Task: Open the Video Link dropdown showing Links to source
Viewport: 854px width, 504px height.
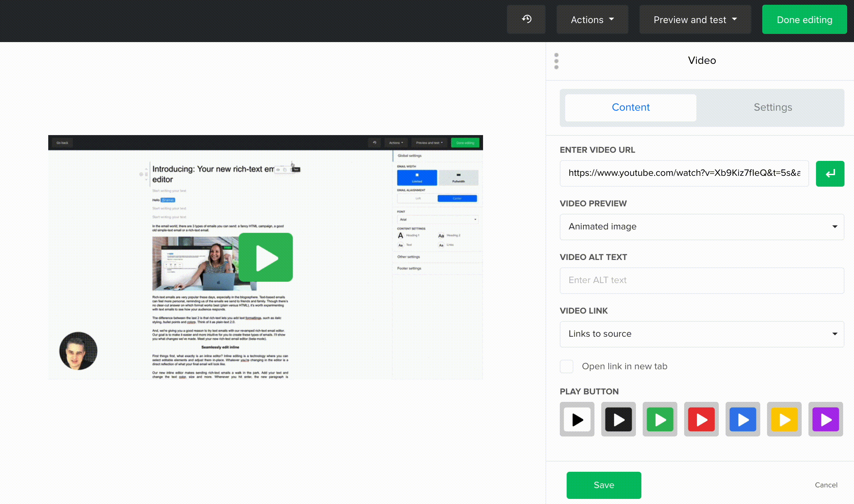Action: [702, 334]
